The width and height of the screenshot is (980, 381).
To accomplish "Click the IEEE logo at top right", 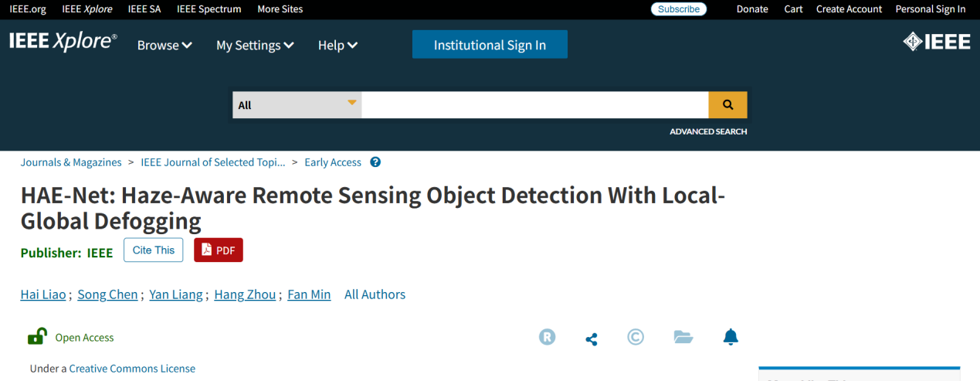I will click(937, 42).
